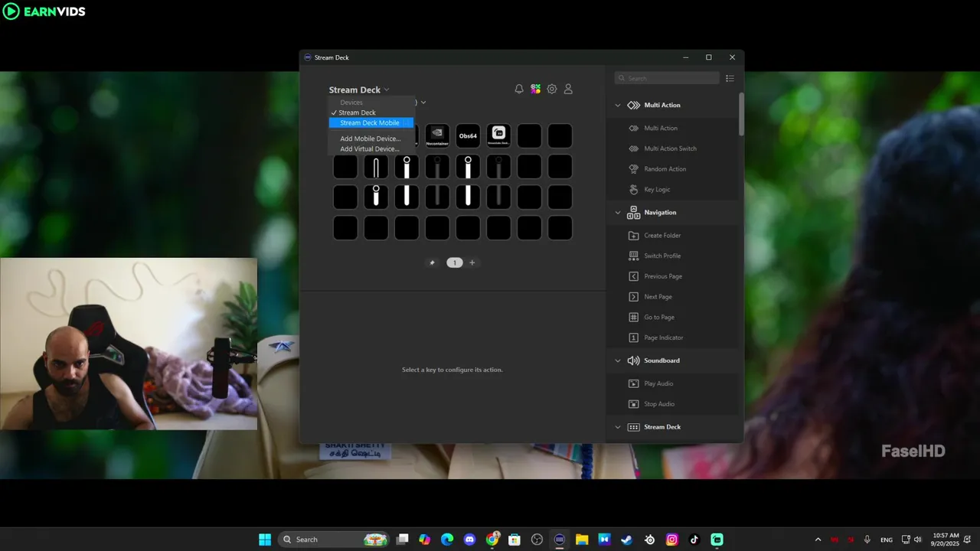The image size is (980, 551).
Task: Click the volume icon in system tray
Action: (917, 540)
